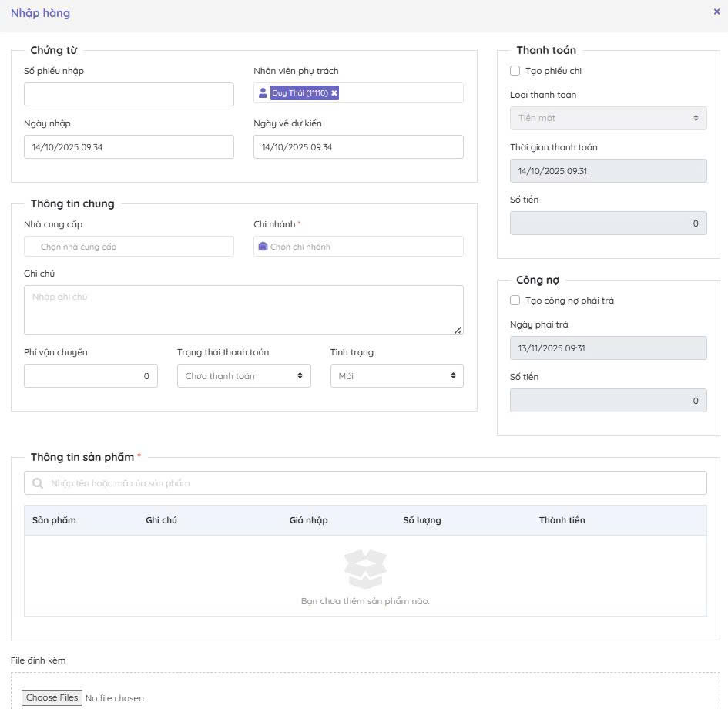728x709 pixels.
Task: Click the branch building icon
Action: coord(263,247)
